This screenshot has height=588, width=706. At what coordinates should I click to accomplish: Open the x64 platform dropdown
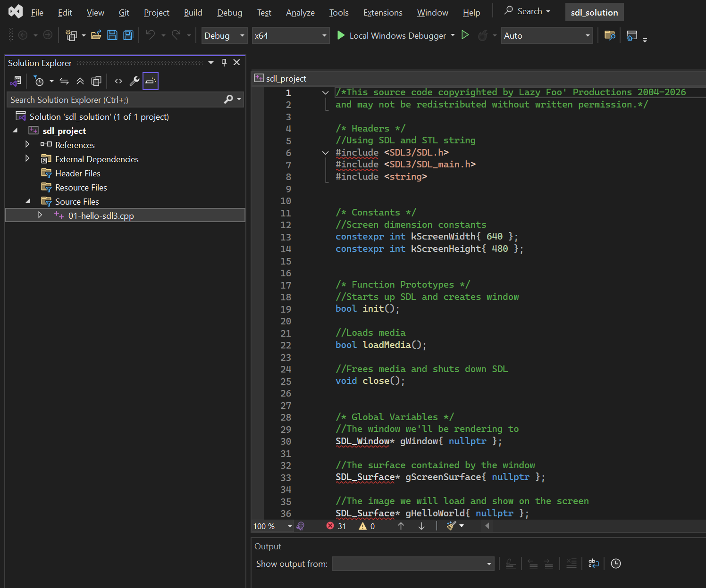pos(290,35)
